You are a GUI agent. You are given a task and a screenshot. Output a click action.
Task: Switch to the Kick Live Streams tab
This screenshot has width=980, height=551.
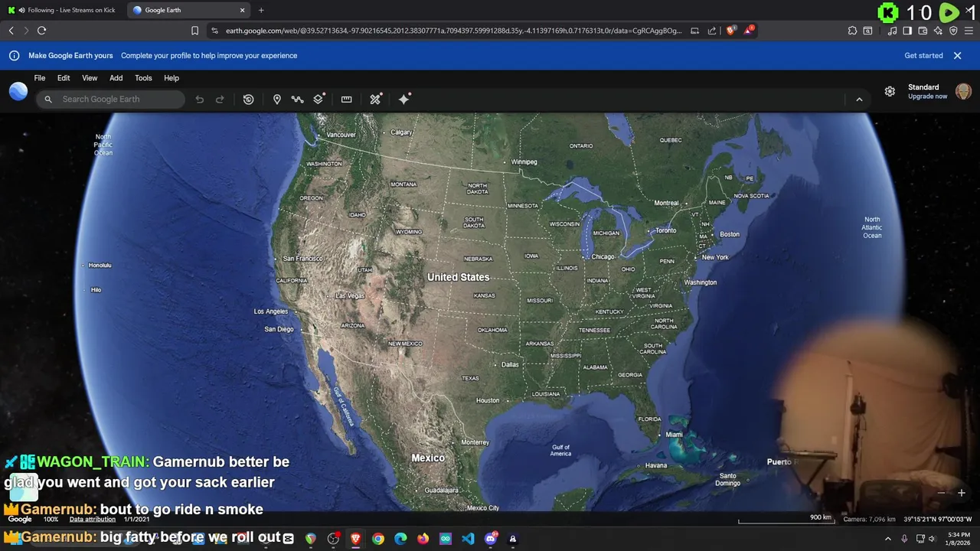(x=64, y=10)
